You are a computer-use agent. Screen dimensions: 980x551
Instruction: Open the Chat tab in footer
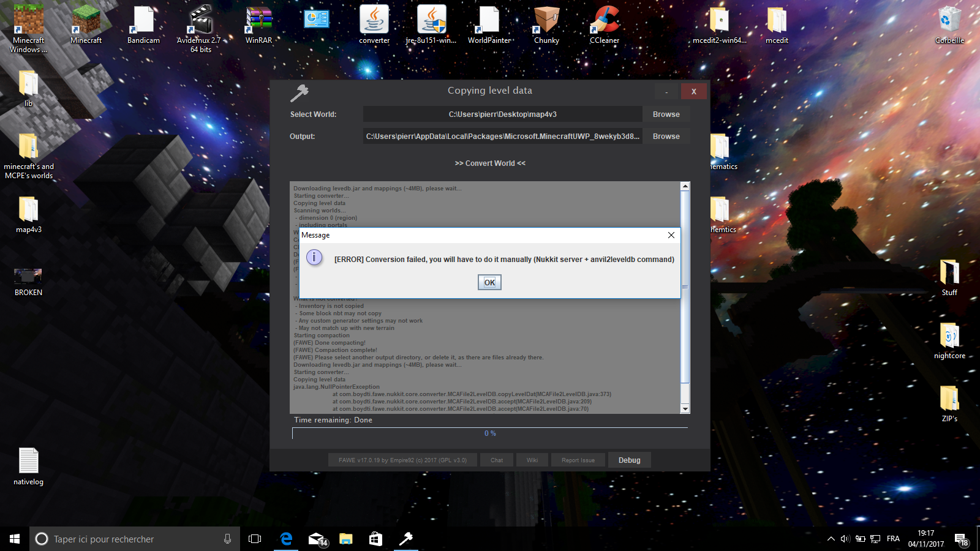497,460
